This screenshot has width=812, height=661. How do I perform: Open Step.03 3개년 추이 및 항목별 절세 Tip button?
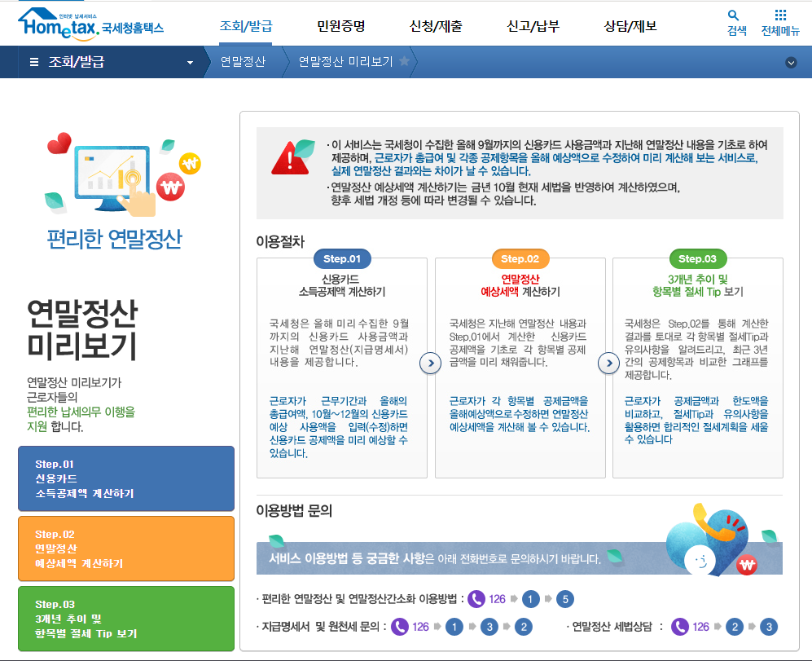click(126, 619)
